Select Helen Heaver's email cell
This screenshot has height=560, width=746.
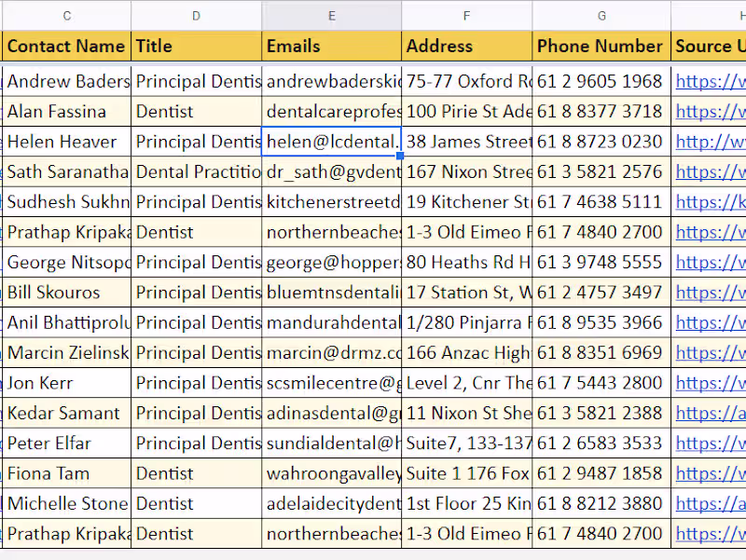(331, 142)
